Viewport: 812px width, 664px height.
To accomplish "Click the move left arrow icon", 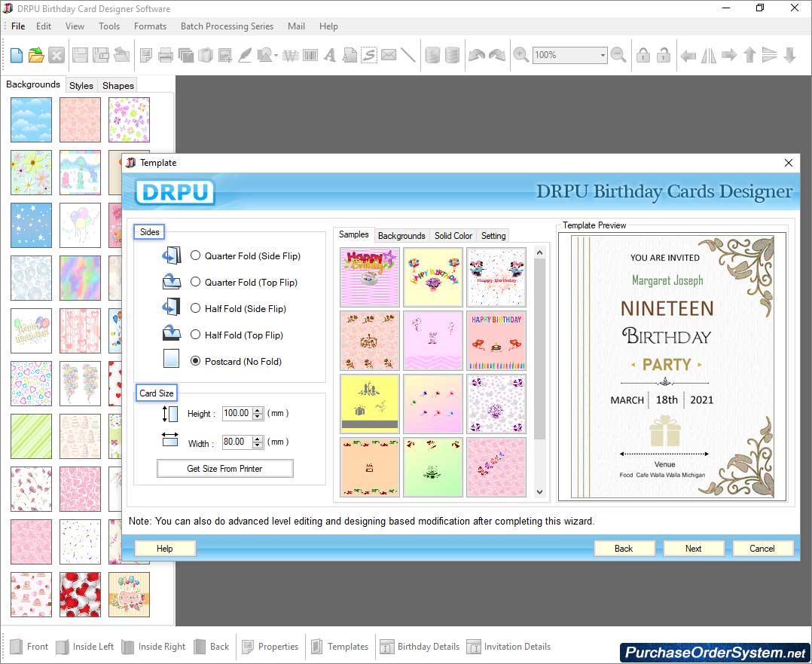I will [x=688, y=55].
